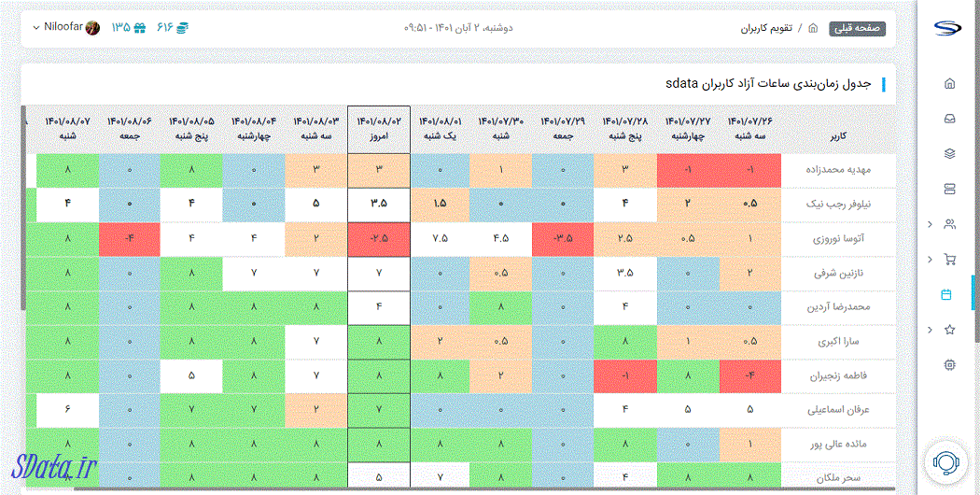
Task: Click the home icon in the breadcrumb
Action: [x=813, y=28]
